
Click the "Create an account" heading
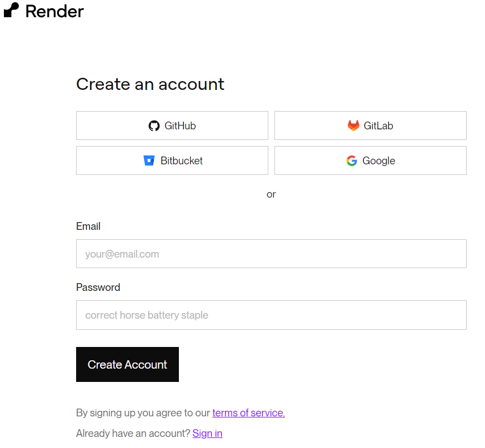150,84
